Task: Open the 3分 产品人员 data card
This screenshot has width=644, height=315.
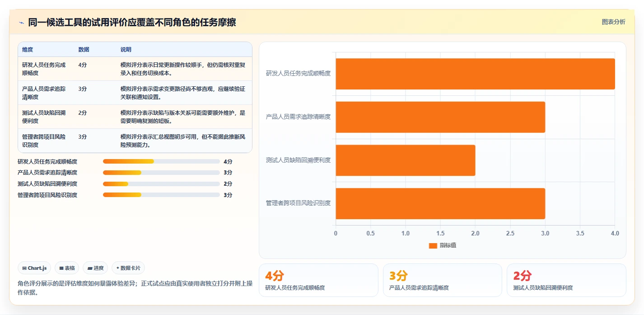Action: click(x=443, y=280)
